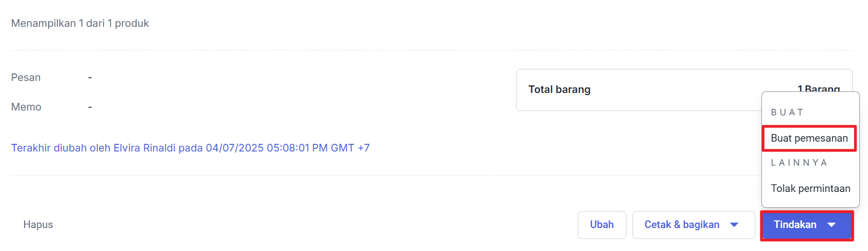This screenshot has height=251, width=868.
Task: Open the Tindakan actions dropdown
Action: [807, 225]
